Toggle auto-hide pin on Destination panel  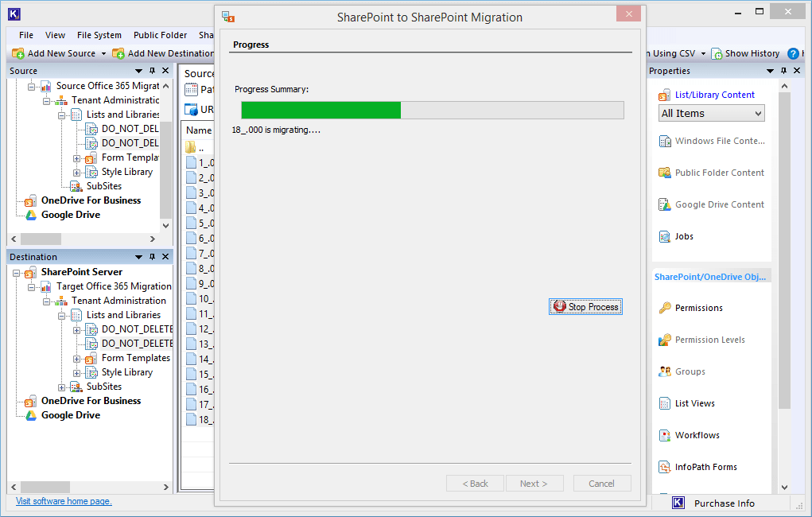tap(151, 256)
